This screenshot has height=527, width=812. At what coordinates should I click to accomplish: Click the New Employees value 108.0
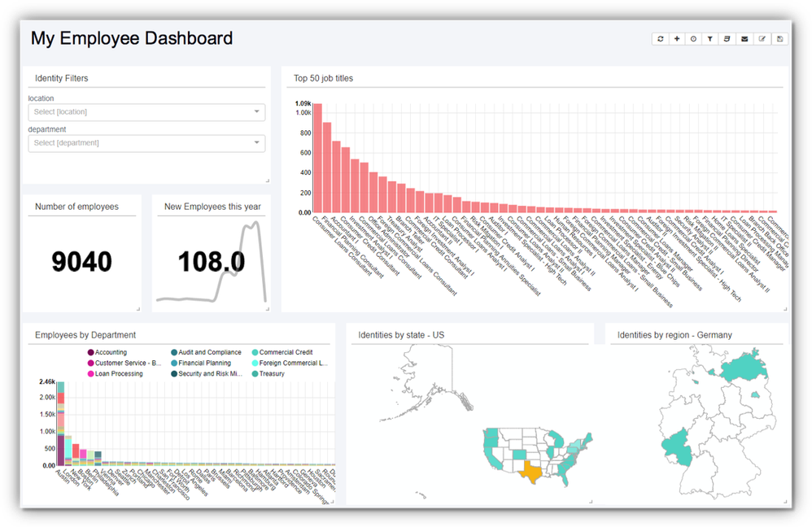(212, 262)
